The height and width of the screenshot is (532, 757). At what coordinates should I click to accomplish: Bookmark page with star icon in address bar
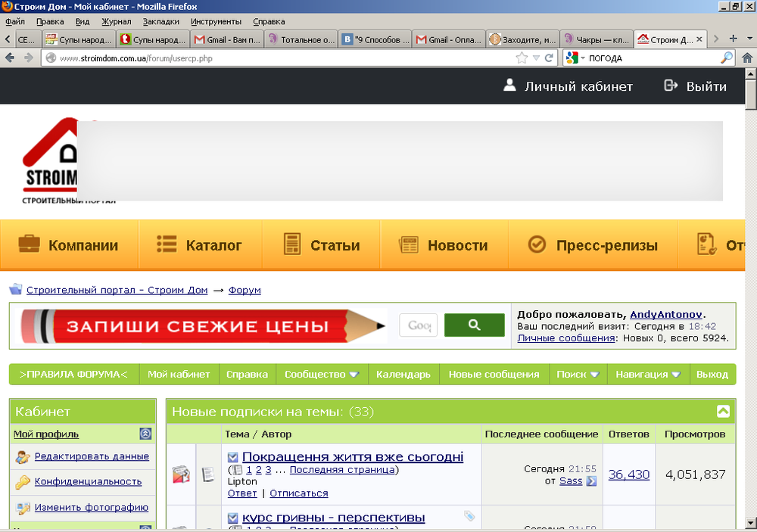(522, 58)
